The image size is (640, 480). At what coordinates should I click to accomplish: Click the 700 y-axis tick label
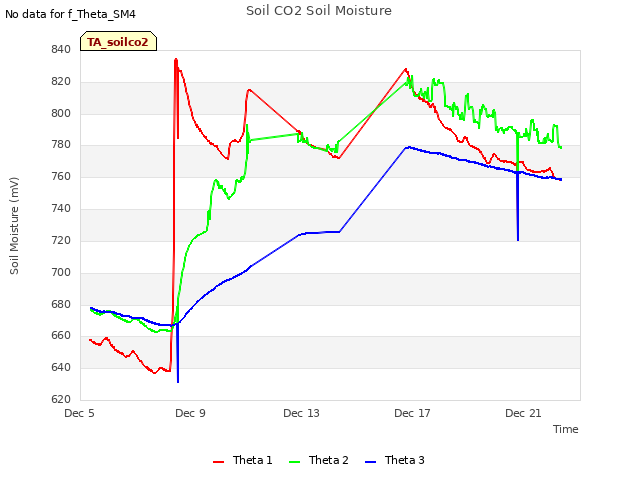(x=61, y=272)
